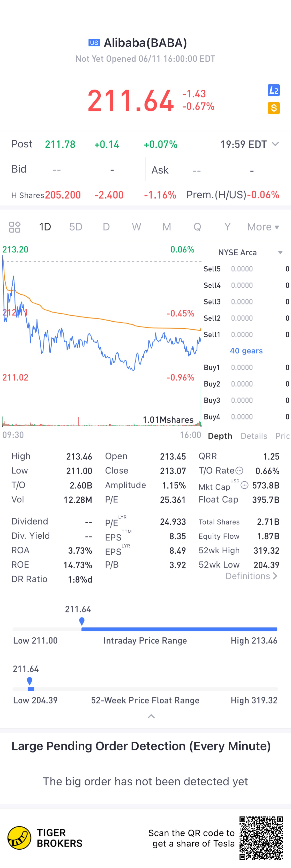The image size is (291, 868).
Task: Tap the Tesla share QR code
Action: 261,837
